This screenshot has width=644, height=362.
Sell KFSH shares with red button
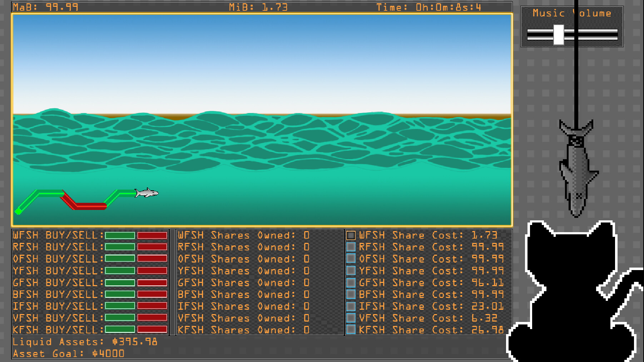point(152,329)
